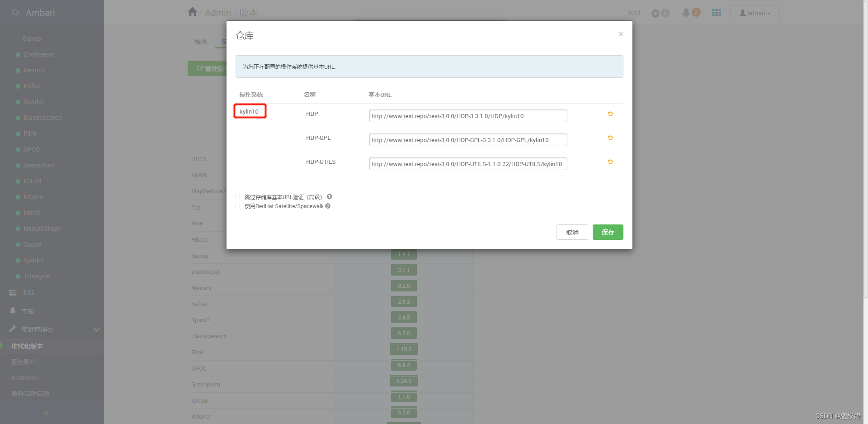Image resolution: width=868 pixels, height=424 pixels.
Task: Open Kibana service in the sidebar
Action: [x=33, y=197]
